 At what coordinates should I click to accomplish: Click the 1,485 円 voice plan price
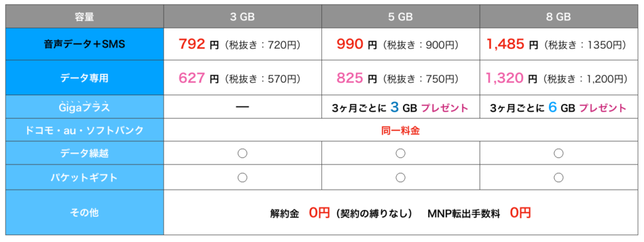pos(512,44)
